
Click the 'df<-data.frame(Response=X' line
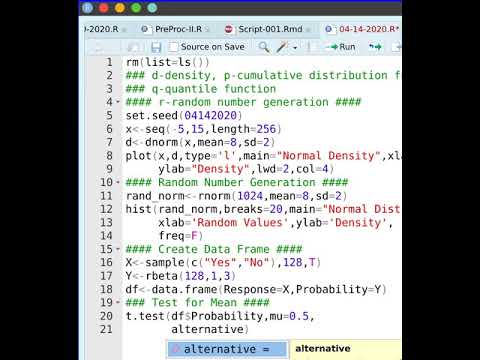pyautogui.click(x=208, y=289)
